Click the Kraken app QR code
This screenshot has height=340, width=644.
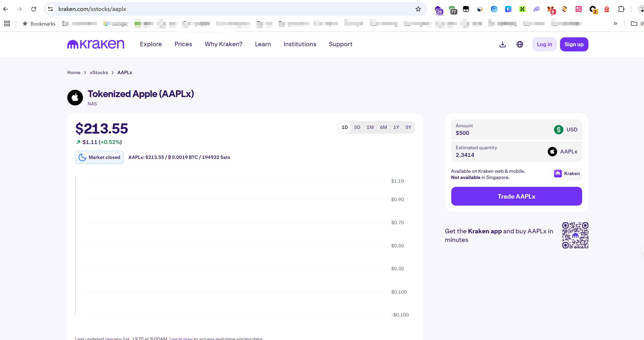pyautogui.click(x=575, y=235)
